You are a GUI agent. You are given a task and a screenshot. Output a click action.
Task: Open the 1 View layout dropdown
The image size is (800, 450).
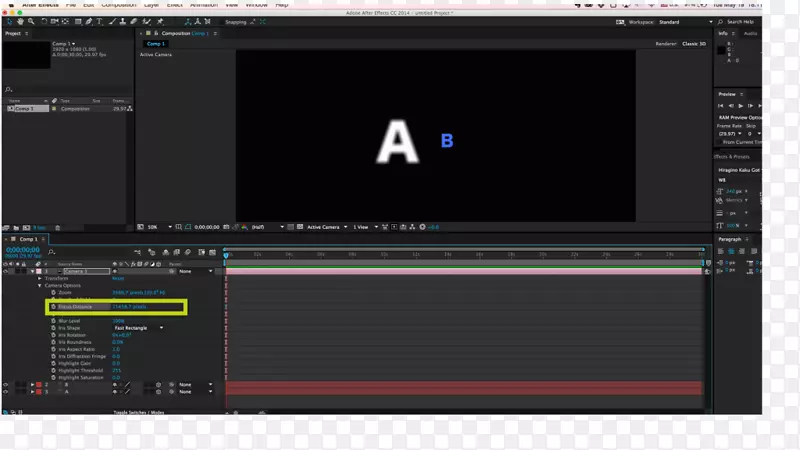366,227
